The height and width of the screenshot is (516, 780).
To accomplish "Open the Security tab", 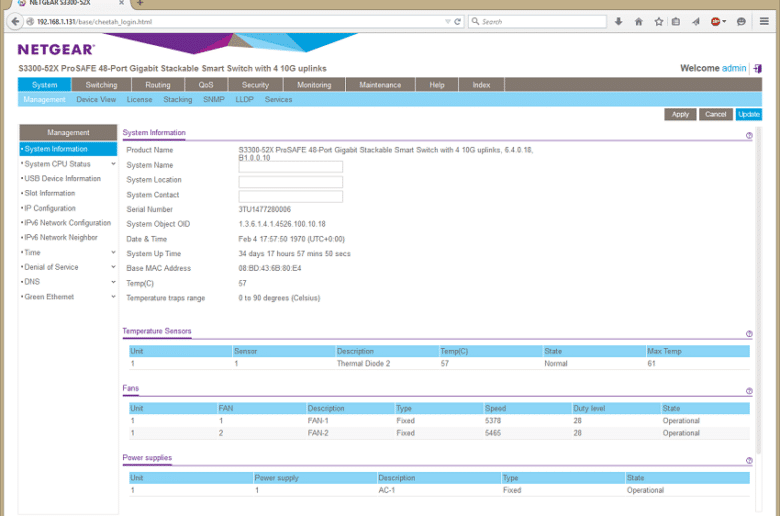I will (255, 85).
